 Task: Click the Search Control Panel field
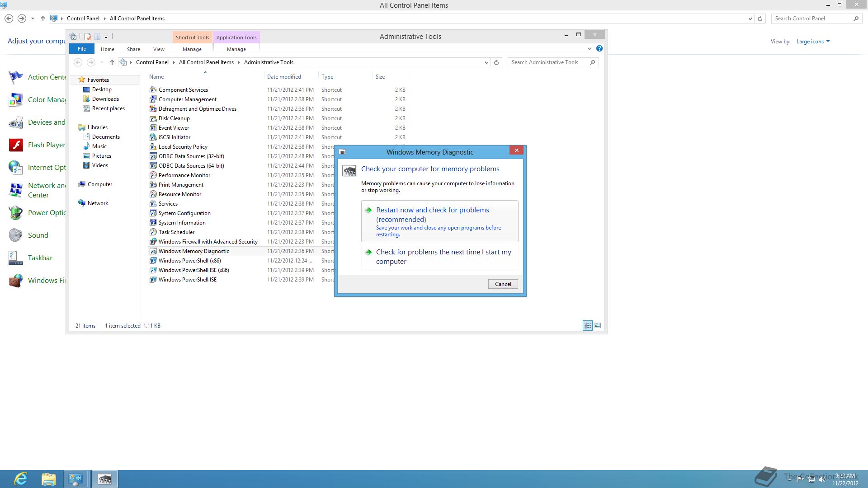816,19
